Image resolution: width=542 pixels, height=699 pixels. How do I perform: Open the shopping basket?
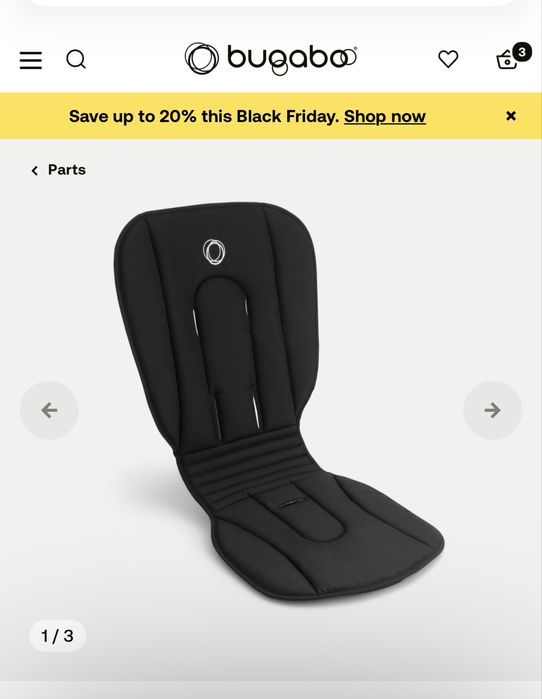(x=507, y=60)
